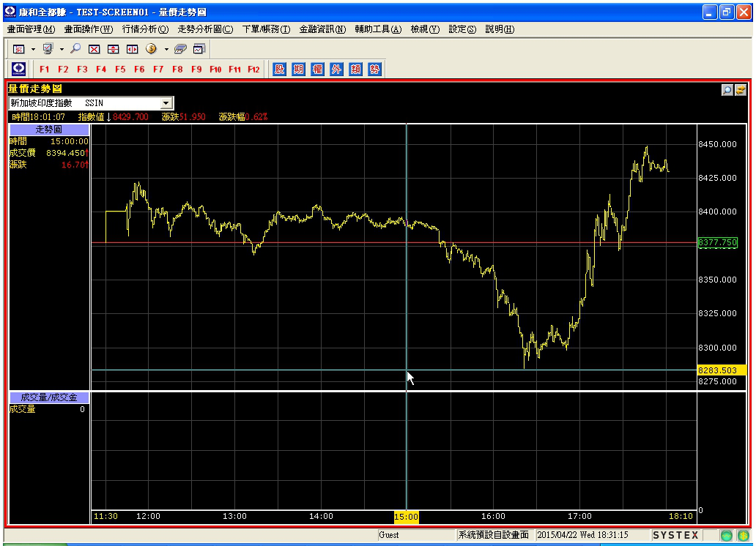The height and width of the screenshot is (546, 756).
Task: Open the 畫面管理(M) menu
Action: point(31,29)
